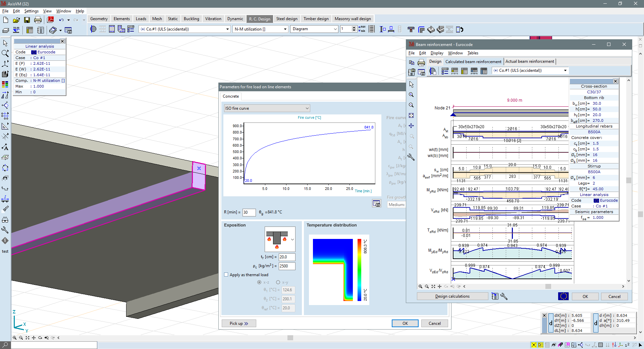Toggle display options icon in beam window toolbar
644x349 pixels.
[x=445, y=71]
